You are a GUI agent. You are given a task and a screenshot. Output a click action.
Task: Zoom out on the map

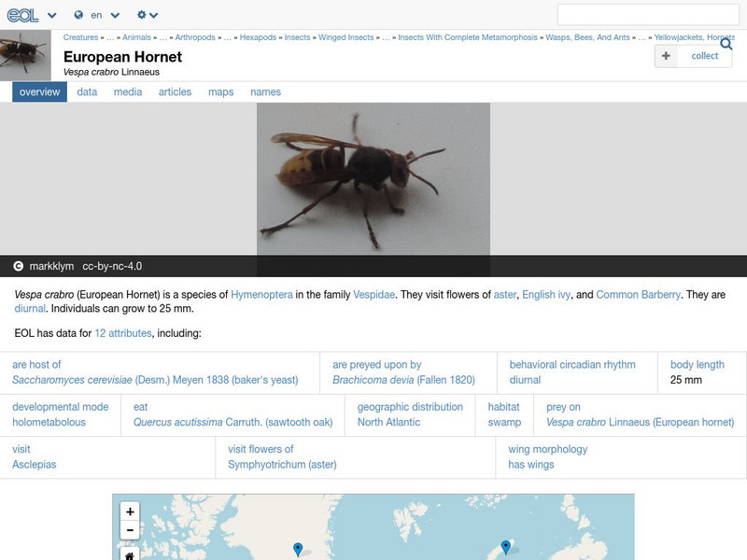130,531
